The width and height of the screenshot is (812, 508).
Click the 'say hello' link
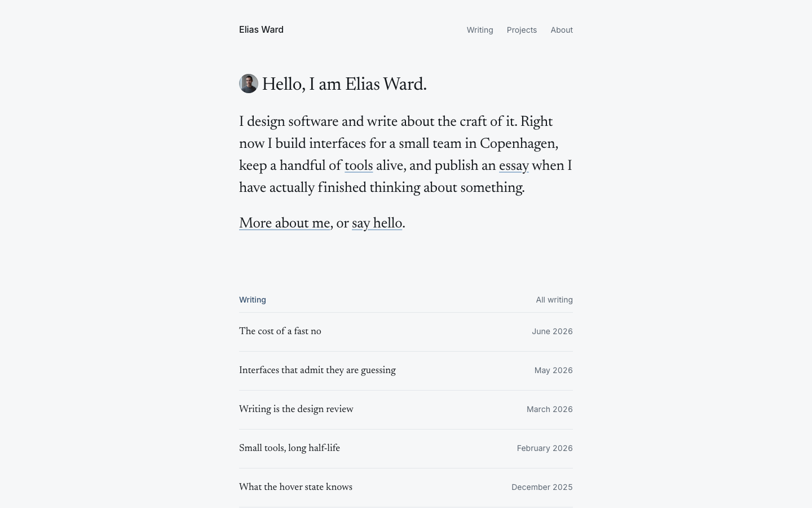click(x=377, y=224)
